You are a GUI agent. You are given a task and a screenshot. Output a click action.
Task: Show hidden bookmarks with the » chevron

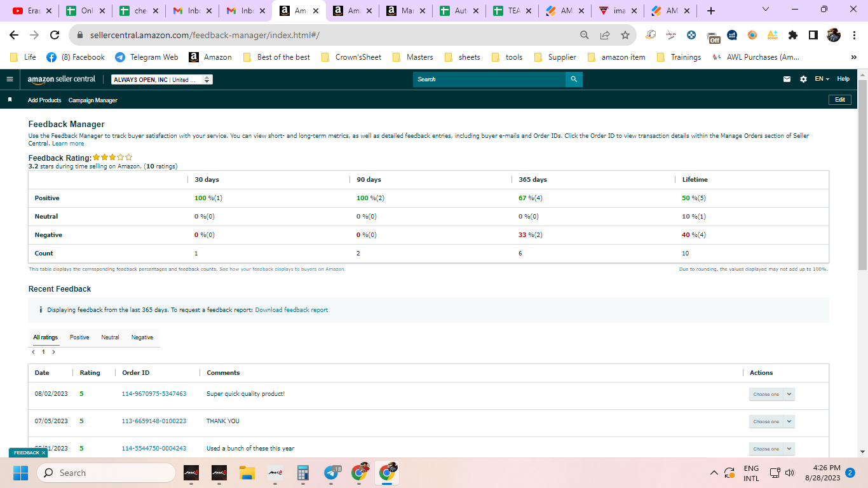pos(853,57)
